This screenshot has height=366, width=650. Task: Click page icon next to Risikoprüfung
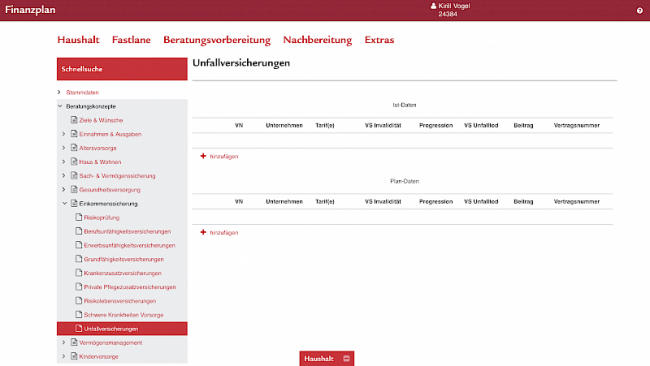tap(79, 217)
